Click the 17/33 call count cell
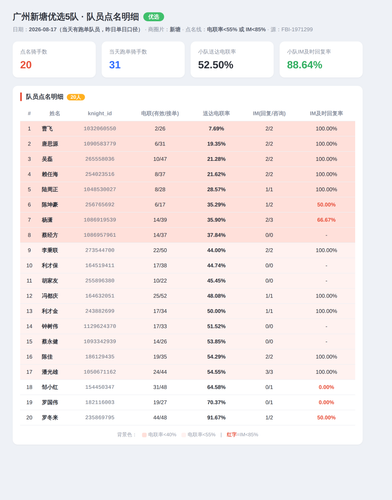This screenshot has width=392, height=500. click(x=160, y=326)
